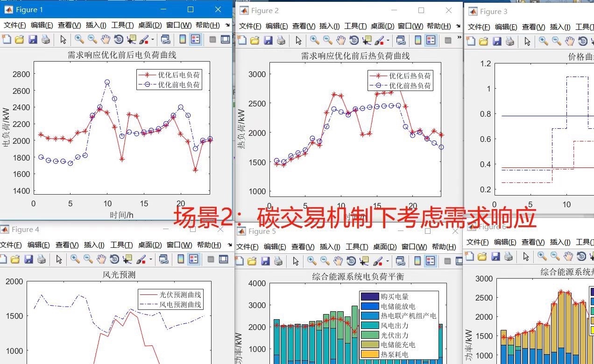Click Link Plot icon in Figure 2
Screen dimensions: 594x364
tap(400, 41)
